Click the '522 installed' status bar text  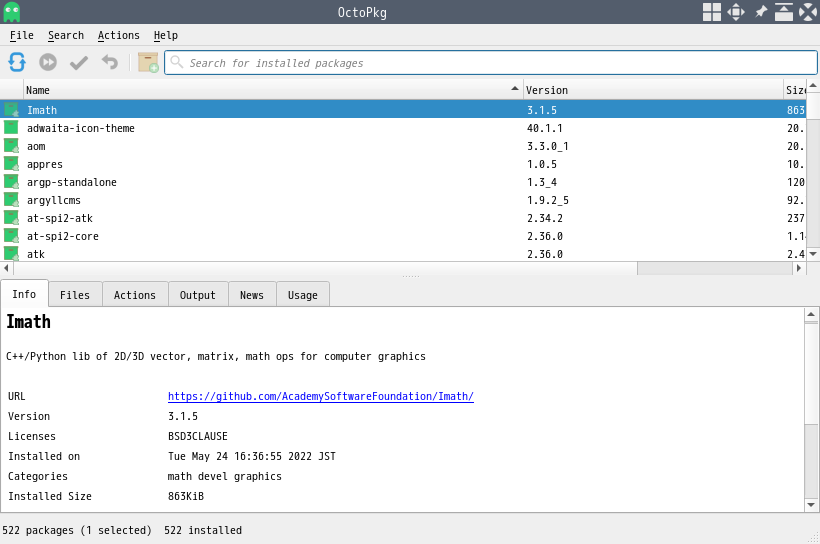coord(203,530)
